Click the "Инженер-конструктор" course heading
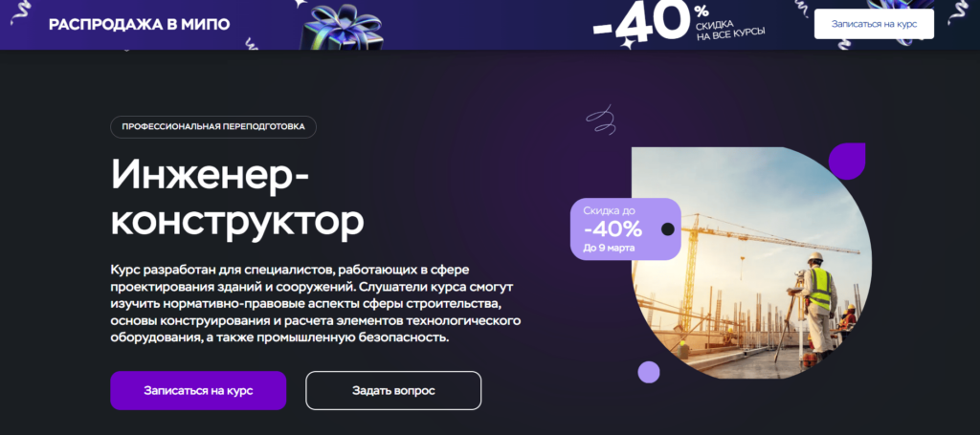Viewport: 980px width, 435px height. point(237,197)
